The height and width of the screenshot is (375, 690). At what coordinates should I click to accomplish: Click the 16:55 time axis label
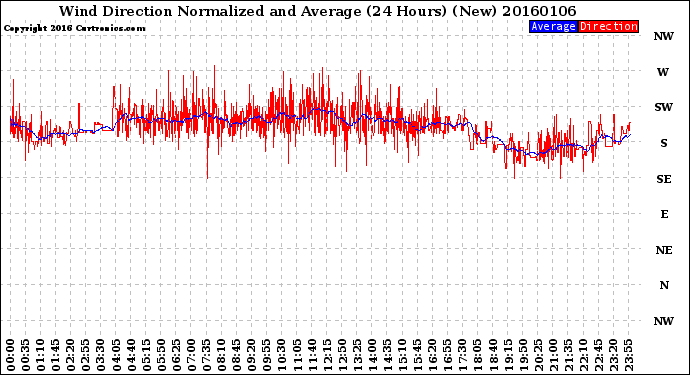tap(448, 355)
